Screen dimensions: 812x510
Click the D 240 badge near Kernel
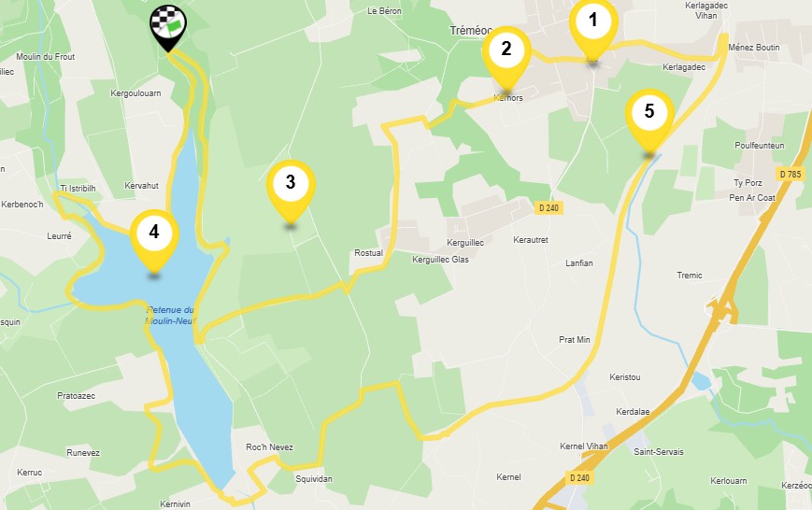tap(579, 478)
